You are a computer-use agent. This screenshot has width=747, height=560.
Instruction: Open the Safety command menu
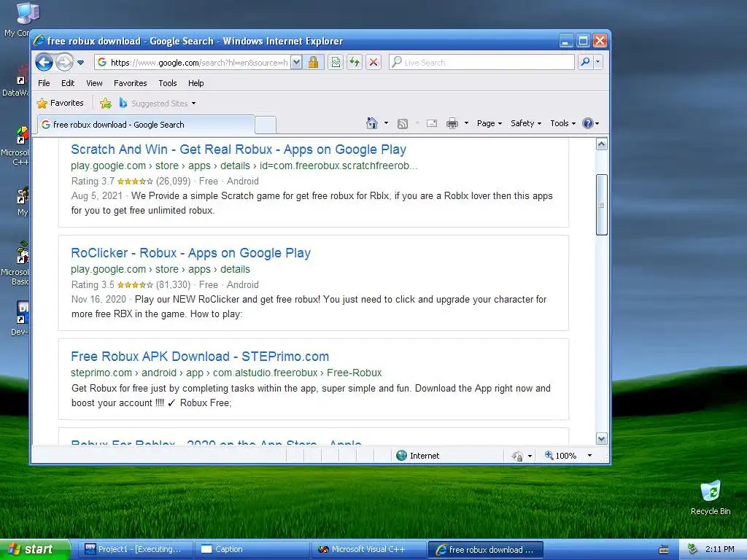[x=526, y=123]
